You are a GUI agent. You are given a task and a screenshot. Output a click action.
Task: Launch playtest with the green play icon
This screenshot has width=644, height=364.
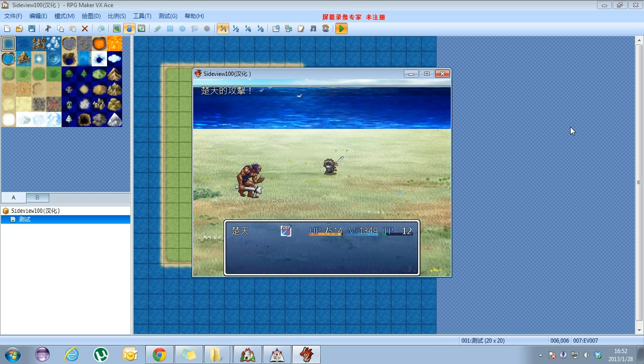click(341, 28)
